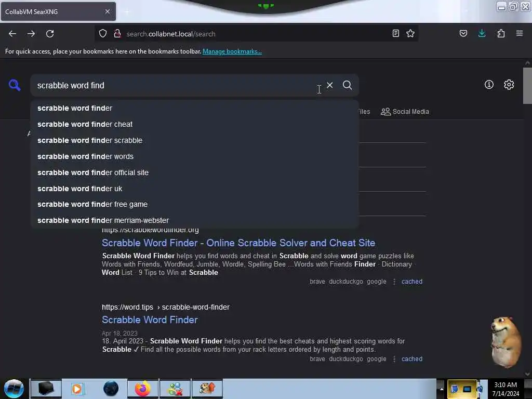The image size is (532, 399).
Task: Show hidden system tray icons arrow
Action: tap(442, 389)
